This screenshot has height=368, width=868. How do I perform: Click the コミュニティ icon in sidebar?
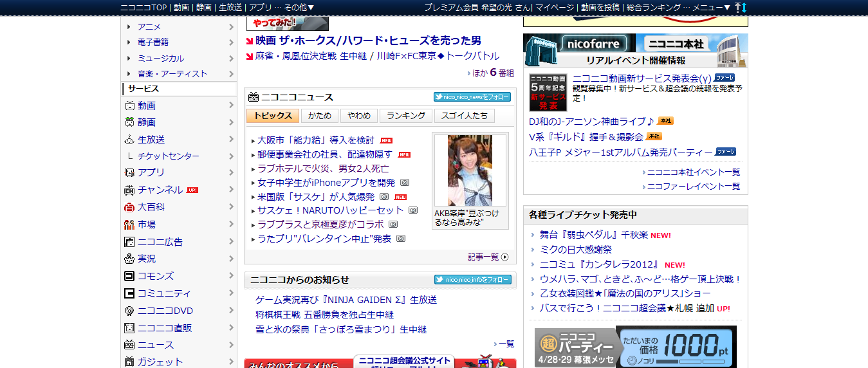point(129,293)
